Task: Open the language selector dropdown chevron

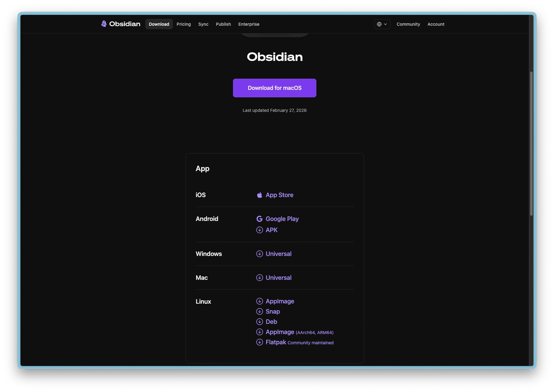Action: [x=386, y=24]
